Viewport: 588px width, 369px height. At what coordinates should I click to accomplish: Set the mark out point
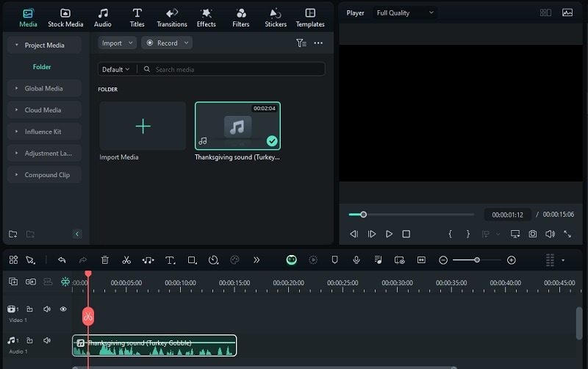click(468, 234)
